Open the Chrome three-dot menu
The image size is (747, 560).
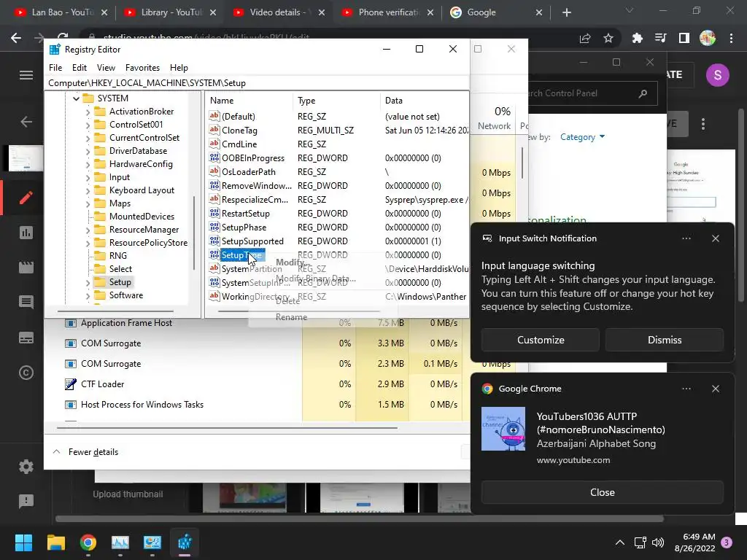coord(731,38)
